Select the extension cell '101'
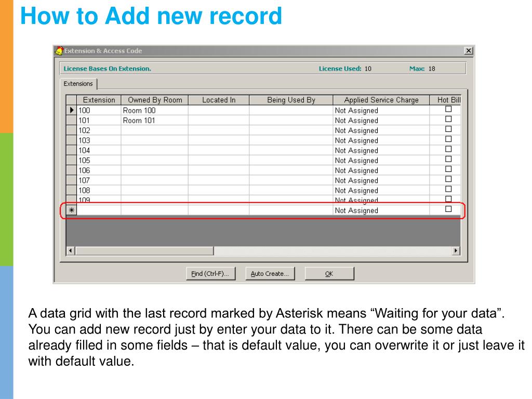Image resolution: width=532 pixels, height=399 pixels. (x=99, y=121)
